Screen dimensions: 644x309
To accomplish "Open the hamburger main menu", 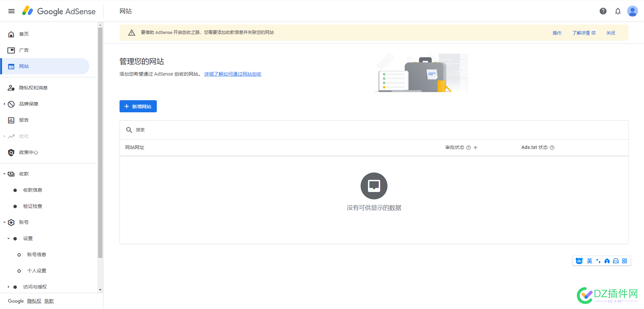I will (x=11, y=11).
